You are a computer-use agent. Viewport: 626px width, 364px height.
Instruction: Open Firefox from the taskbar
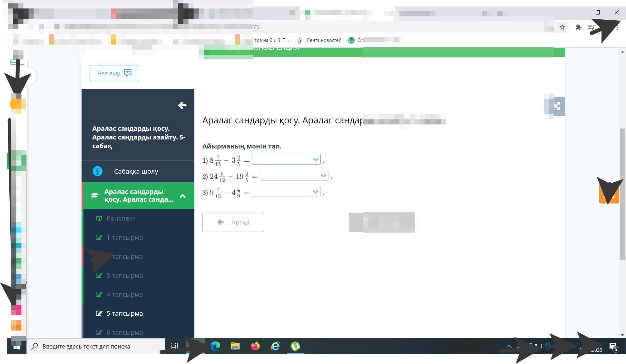tap(255, 346)
